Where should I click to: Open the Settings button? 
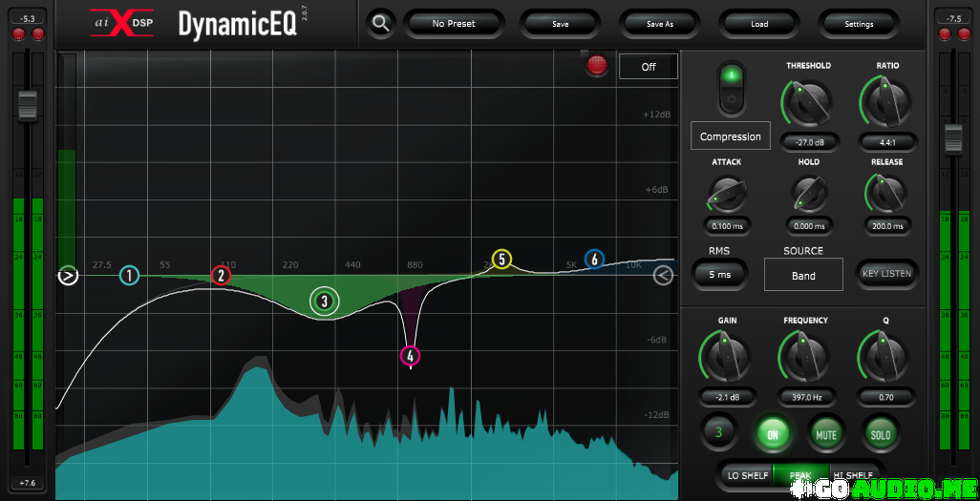[x=859, y=25]
